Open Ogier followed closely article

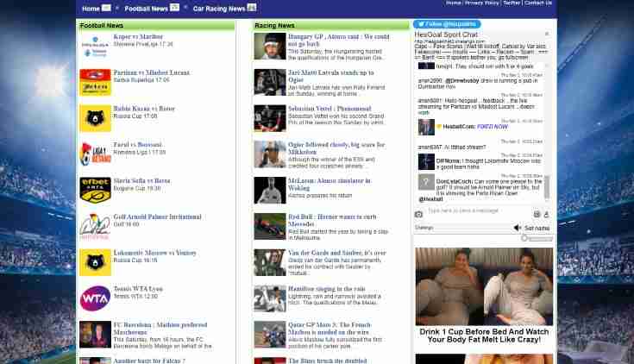(336, 148)
